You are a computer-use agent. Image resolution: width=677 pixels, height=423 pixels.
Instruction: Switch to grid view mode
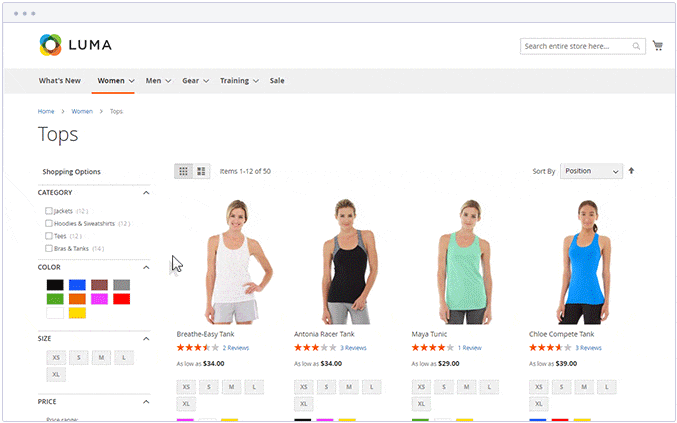tap(183, 171)
